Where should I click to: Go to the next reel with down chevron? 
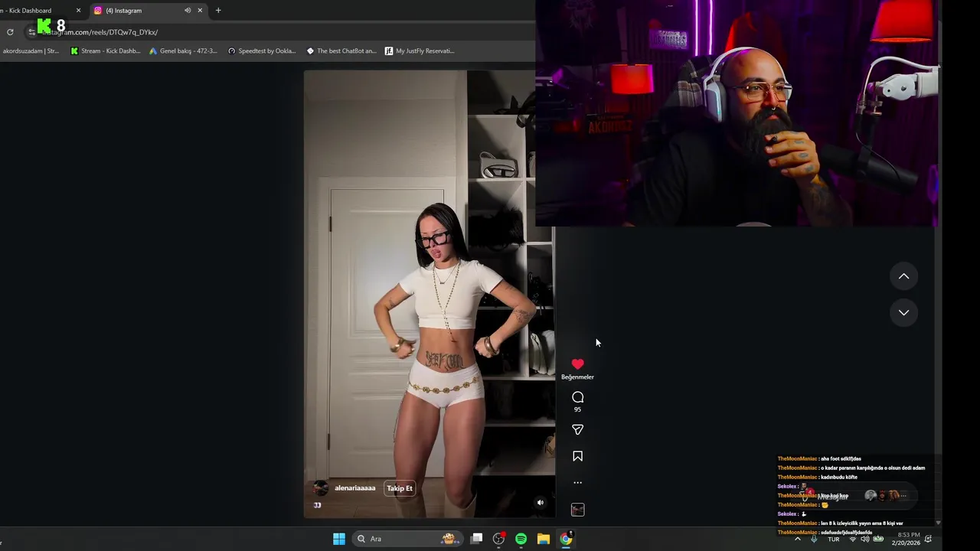(903, 312)
